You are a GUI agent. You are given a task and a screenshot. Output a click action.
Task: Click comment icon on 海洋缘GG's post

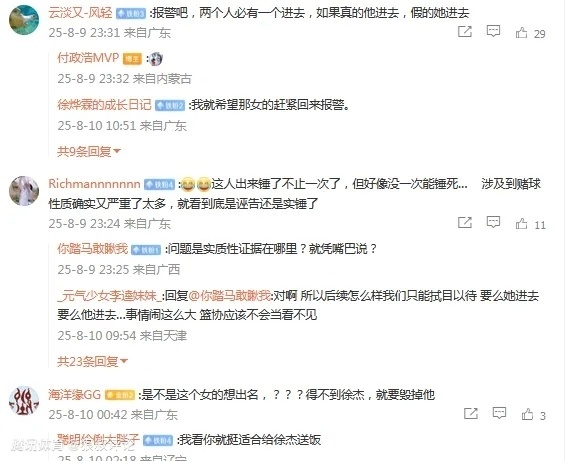pyautogui.click(x=499, y=413)
